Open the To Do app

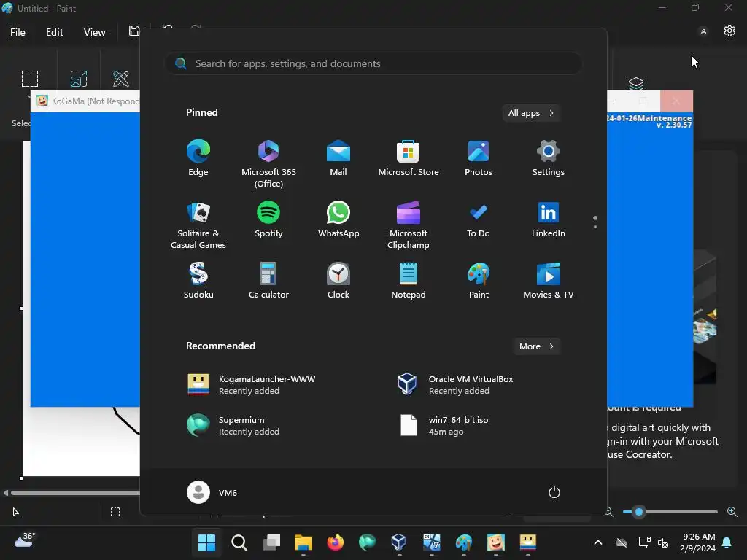click(479, 219)
